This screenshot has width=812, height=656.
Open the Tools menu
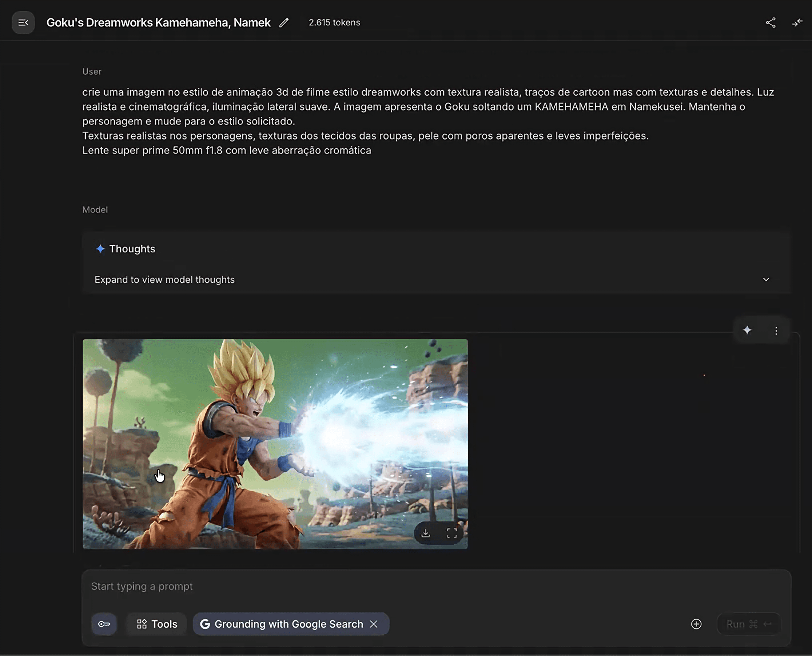click(x=157, y=624)
